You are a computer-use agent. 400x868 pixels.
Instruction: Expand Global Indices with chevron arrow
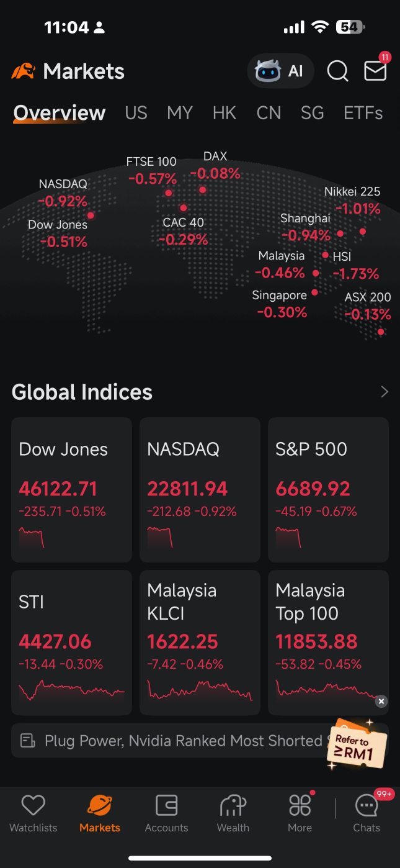click(384, 392)
